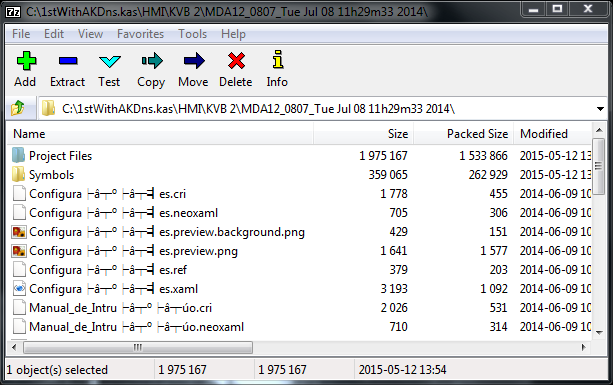Maximize the 7-Zip window

pos(557,9)
